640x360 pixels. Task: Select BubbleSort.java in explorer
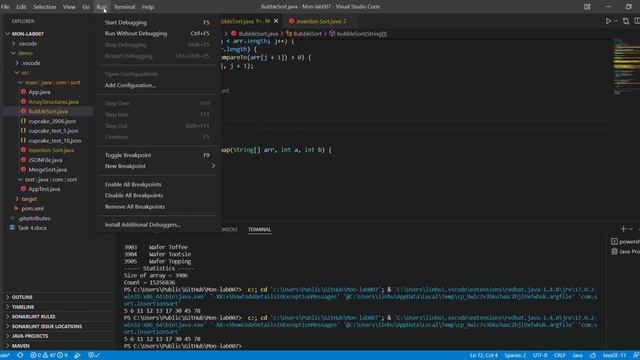[48, 111]
